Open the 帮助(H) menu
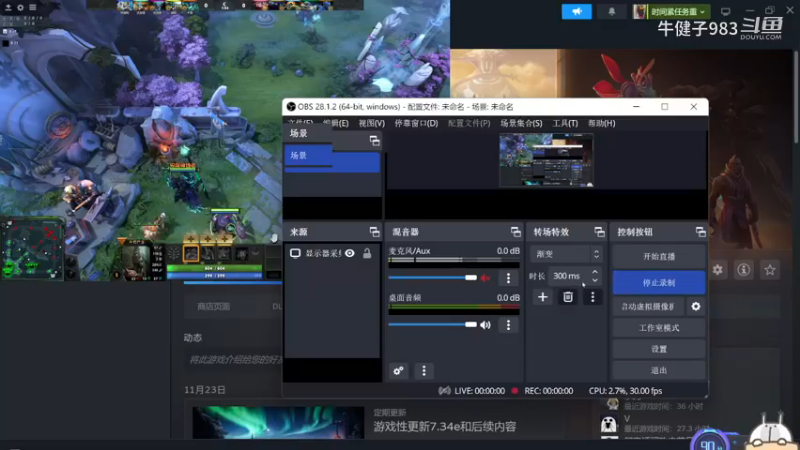This screenshot has width=800, height=450. (x=602, y=123)
